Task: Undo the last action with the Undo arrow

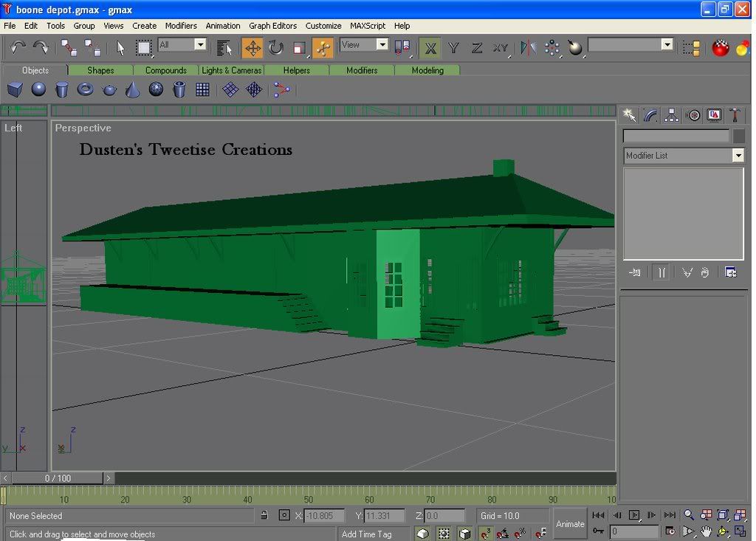Action: 18,48
